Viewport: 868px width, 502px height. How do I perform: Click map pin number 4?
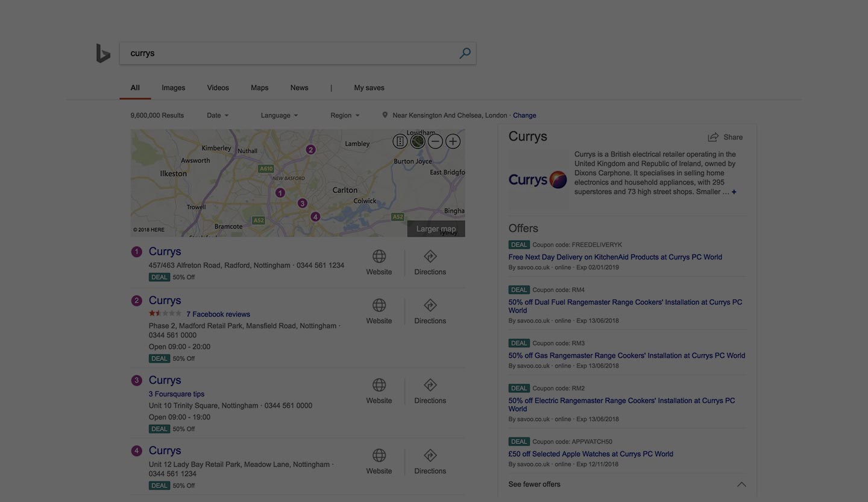pyautogui.click(x=315, y=217)
